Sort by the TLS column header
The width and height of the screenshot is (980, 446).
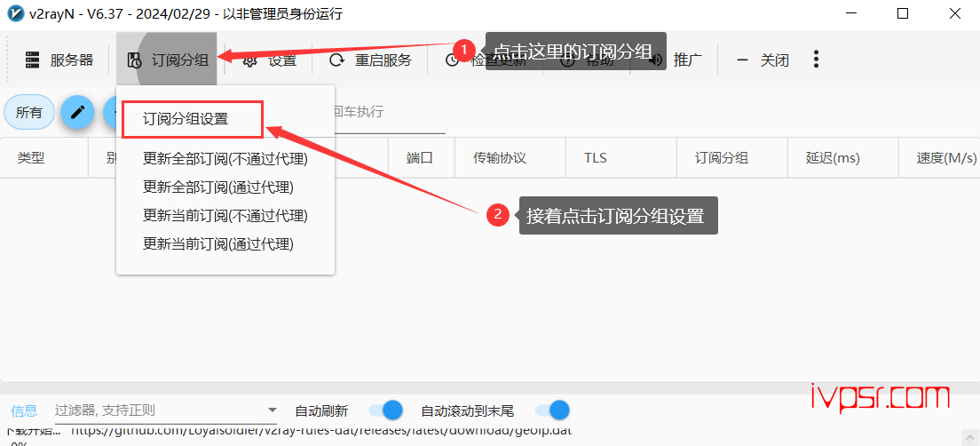pyautogui.click(x=620, y=157)
